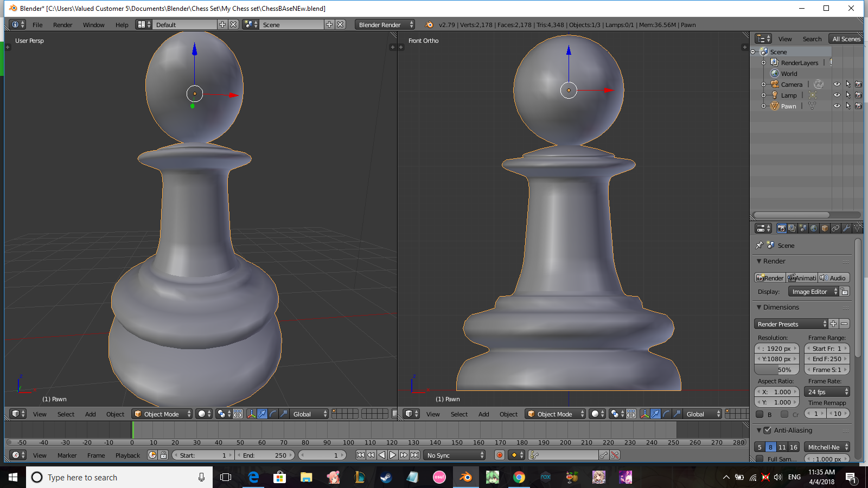This screenshot has width=868, height=488.
Task: Toggle Camera visibility eye in outliner
Action: [837, 84]
